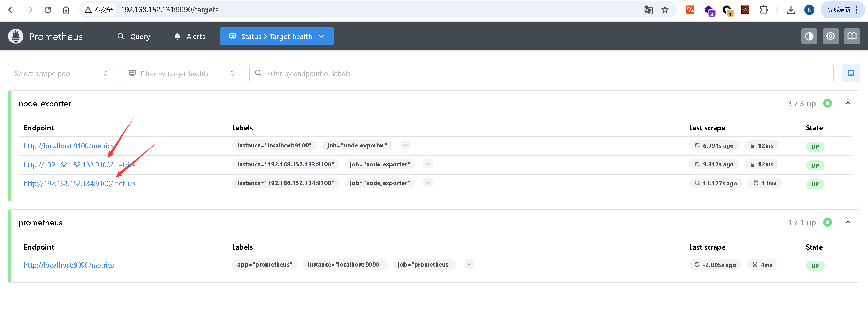Click job="node_exporter" badge in localhost row
The image size is (868, 310).
(357, 145)
